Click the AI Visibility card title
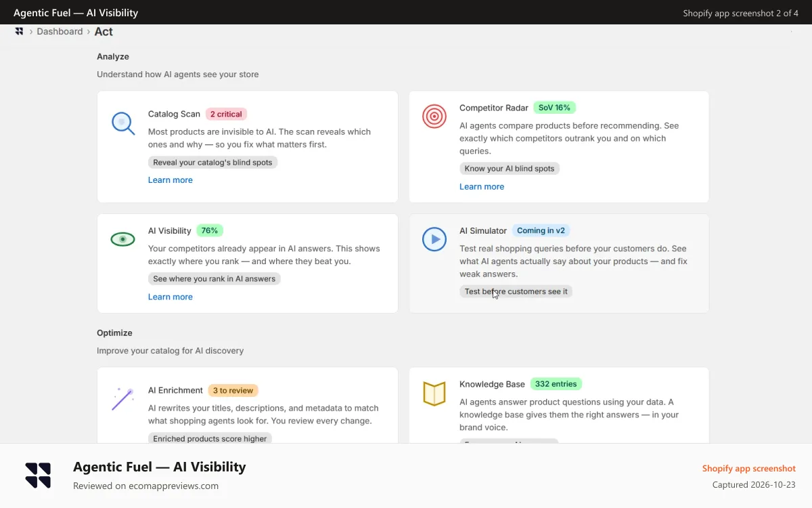812x508 pixels. [170, 231]
